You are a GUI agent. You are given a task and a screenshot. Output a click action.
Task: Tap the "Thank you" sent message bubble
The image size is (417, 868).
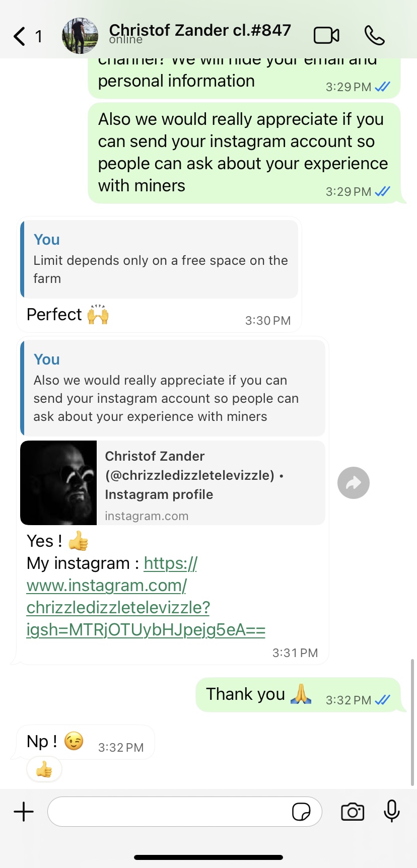coord(246,694)
